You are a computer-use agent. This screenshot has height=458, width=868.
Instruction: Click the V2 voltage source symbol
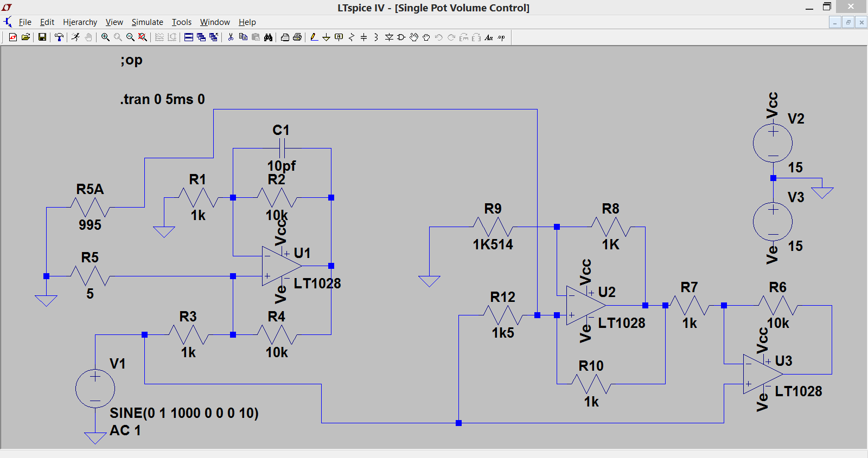click(x=773, y=143)
